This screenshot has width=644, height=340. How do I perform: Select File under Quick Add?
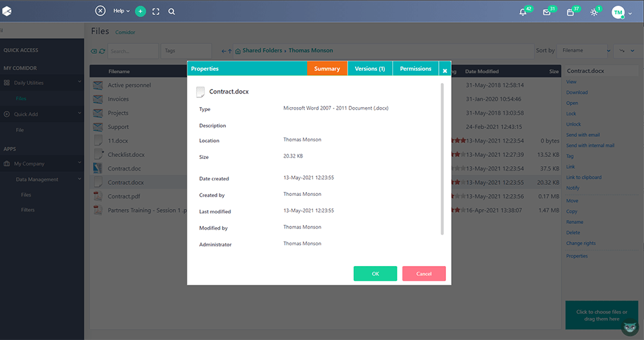19,130
